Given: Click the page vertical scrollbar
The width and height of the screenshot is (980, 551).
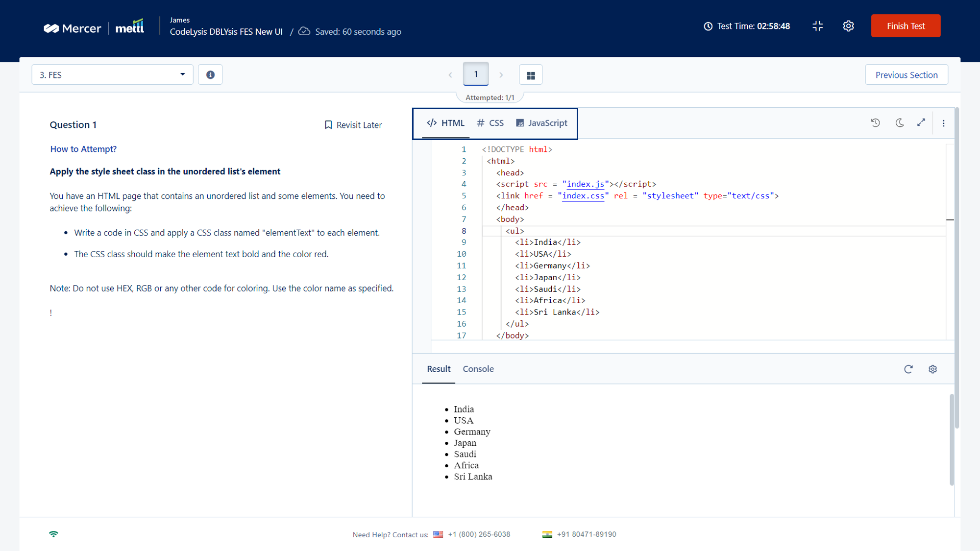Looking at the screenshot, I should (957, 268).
